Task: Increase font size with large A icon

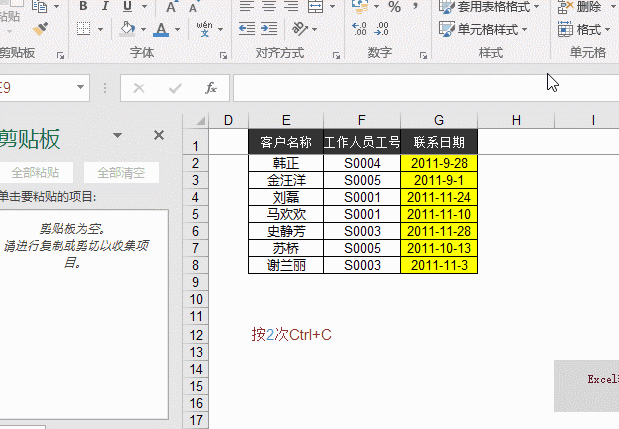Action: (171, 6)
